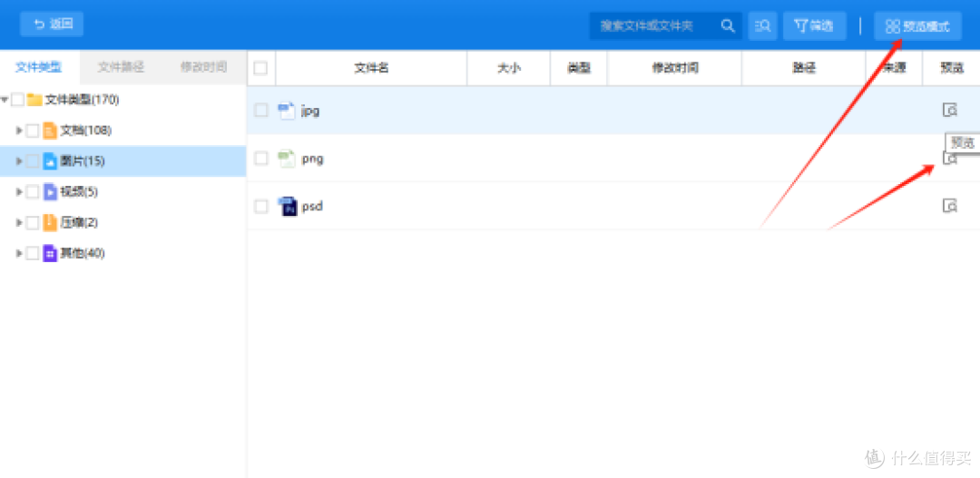The image size is (980, 478).
Task: Click the 返回 back button
Action: [x=52, y=24]
